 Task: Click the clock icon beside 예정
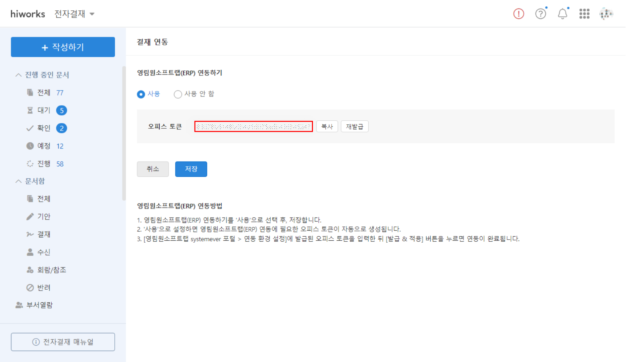coord(30,146)
